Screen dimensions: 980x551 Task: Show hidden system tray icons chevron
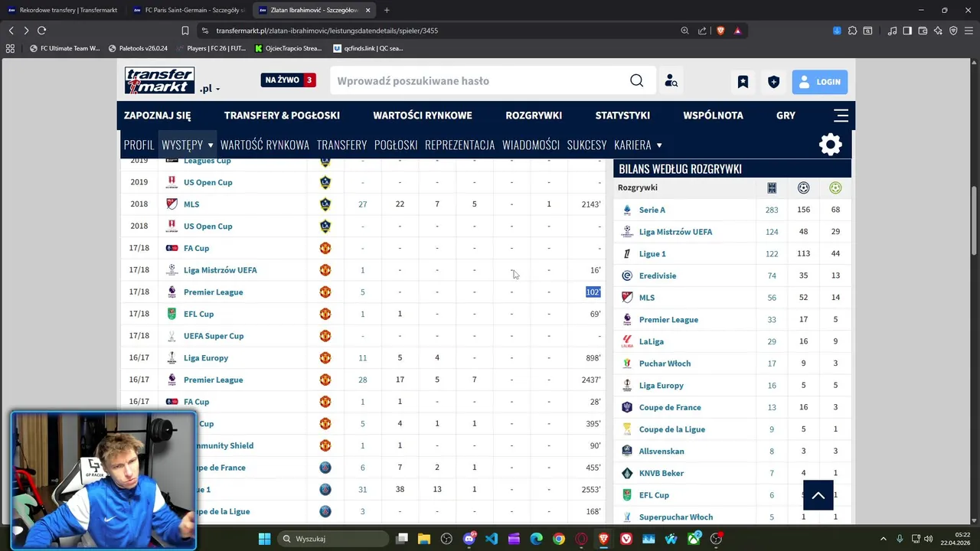point(883,539)
